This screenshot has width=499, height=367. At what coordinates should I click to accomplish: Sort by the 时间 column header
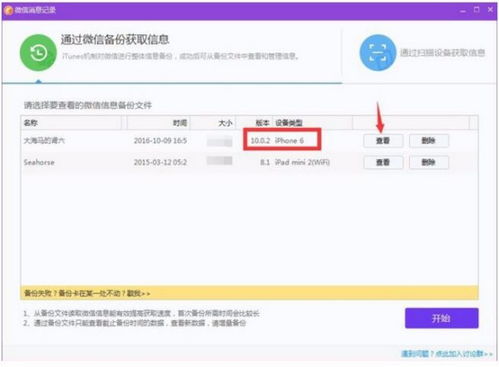click(x=157, y=123)
